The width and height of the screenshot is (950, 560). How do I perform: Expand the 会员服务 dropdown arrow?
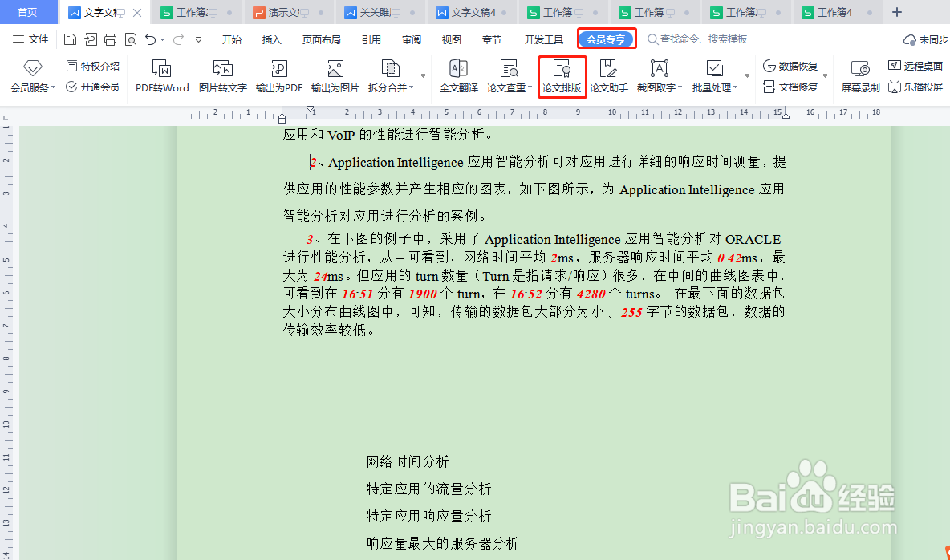53,88
